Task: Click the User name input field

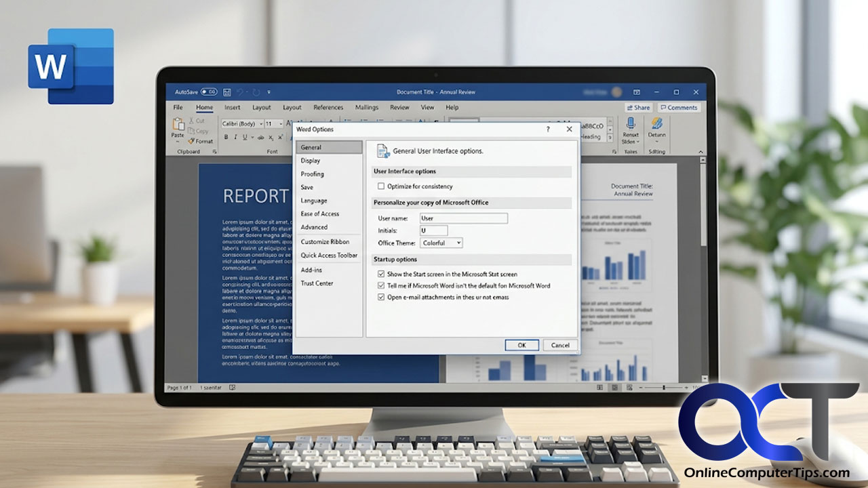Action: [463, 218]
